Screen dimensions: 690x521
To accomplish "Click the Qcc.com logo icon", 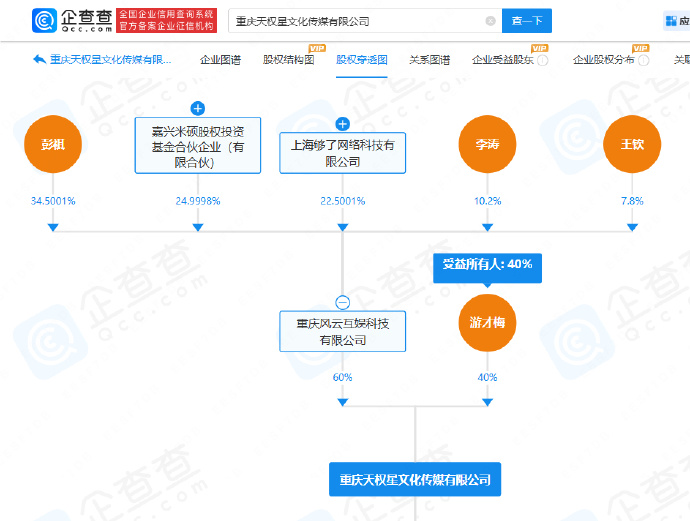I will tap(44, 20).
